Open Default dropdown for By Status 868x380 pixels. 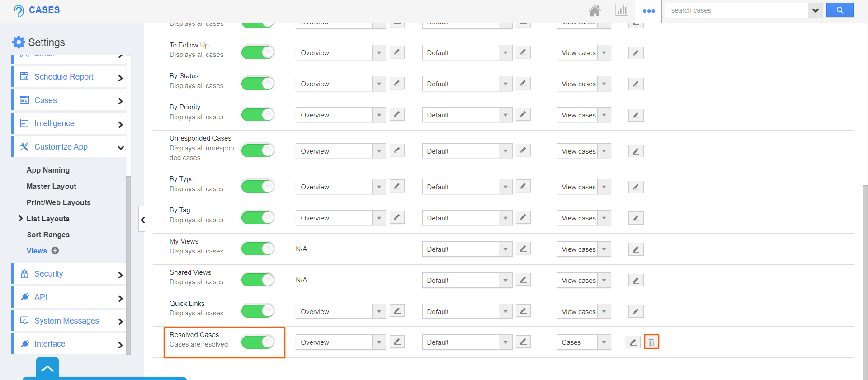pyautogui.click(x=467, y=84)
